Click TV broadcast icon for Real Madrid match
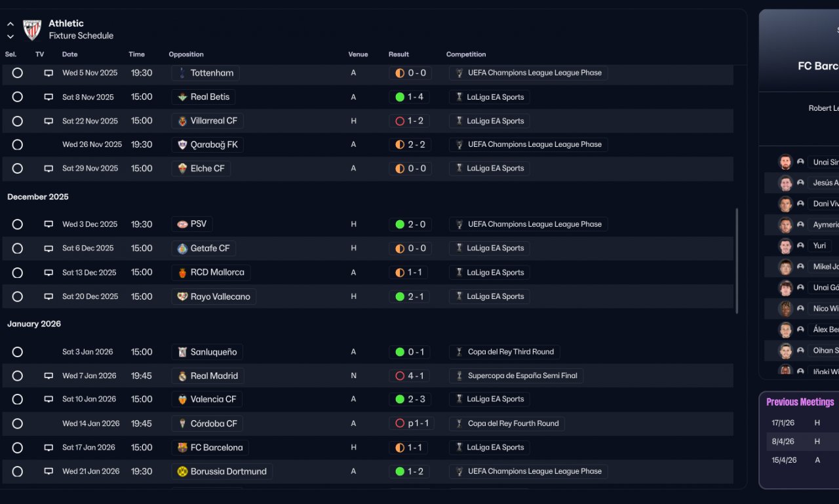Viewport: 839px width, 504px height. pyautogui.click(x=49, y=376)
